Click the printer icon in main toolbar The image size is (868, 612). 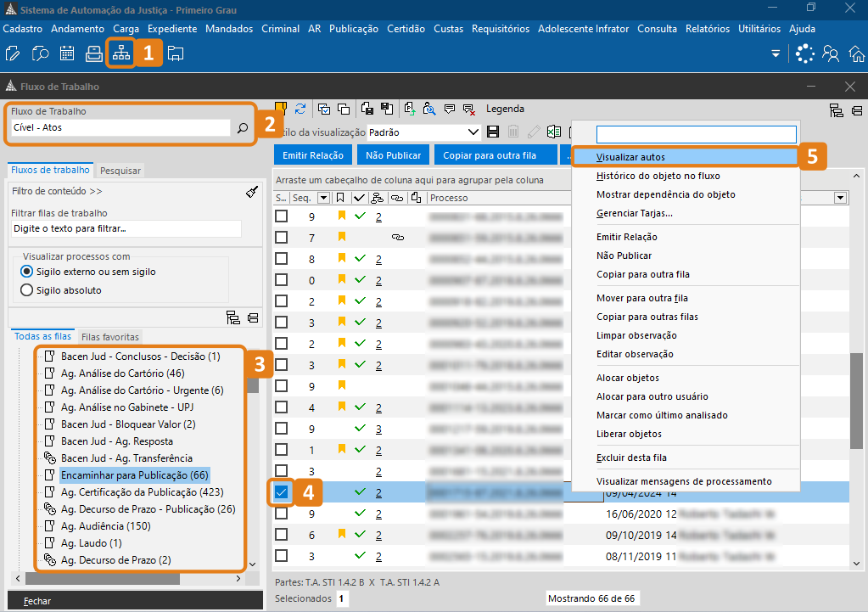click(x=94, y=53)
